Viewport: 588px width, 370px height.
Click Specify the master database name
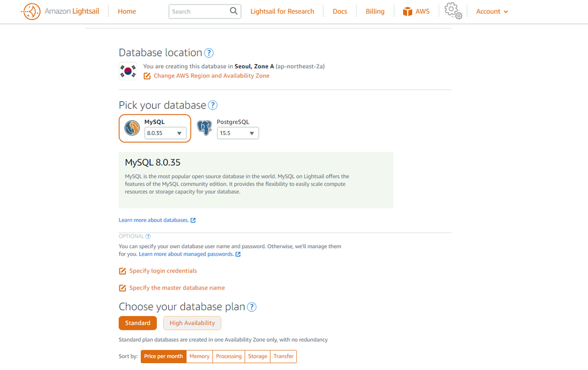click(177, 288)
